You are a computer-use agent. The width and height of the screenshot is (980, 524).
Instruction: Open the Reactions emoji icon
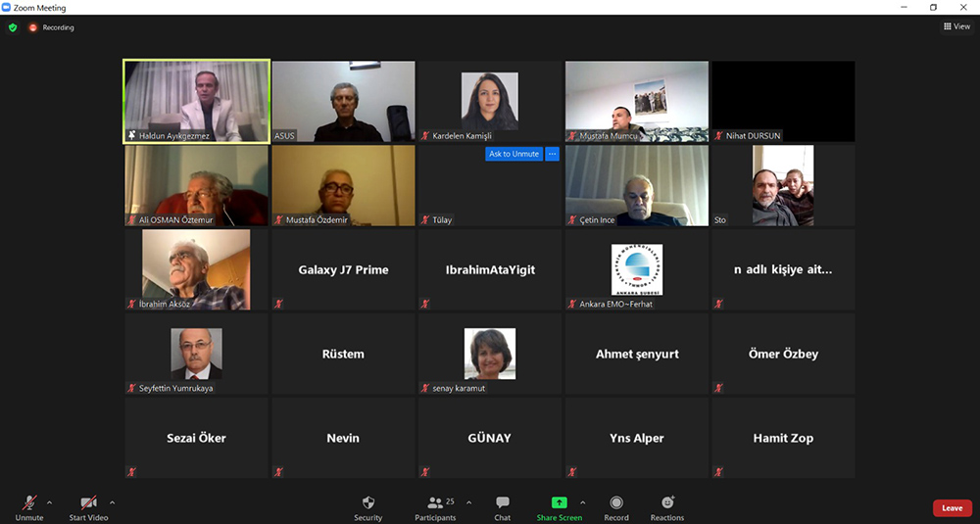[x=667, y=502]
